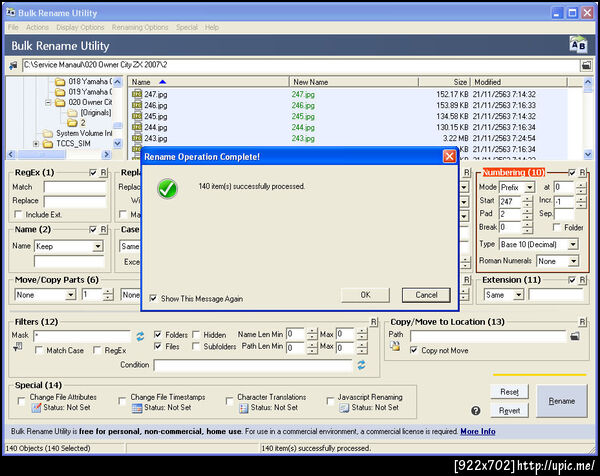This screenshot has width=600, height=476.
Task: Toggle Copy not Move checkbox
Action: tap(414, 350)
